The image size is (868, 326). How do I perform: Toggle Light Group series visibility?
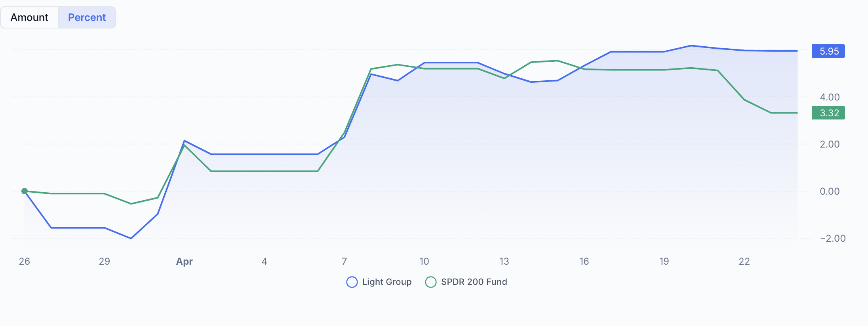click(379, 282)
